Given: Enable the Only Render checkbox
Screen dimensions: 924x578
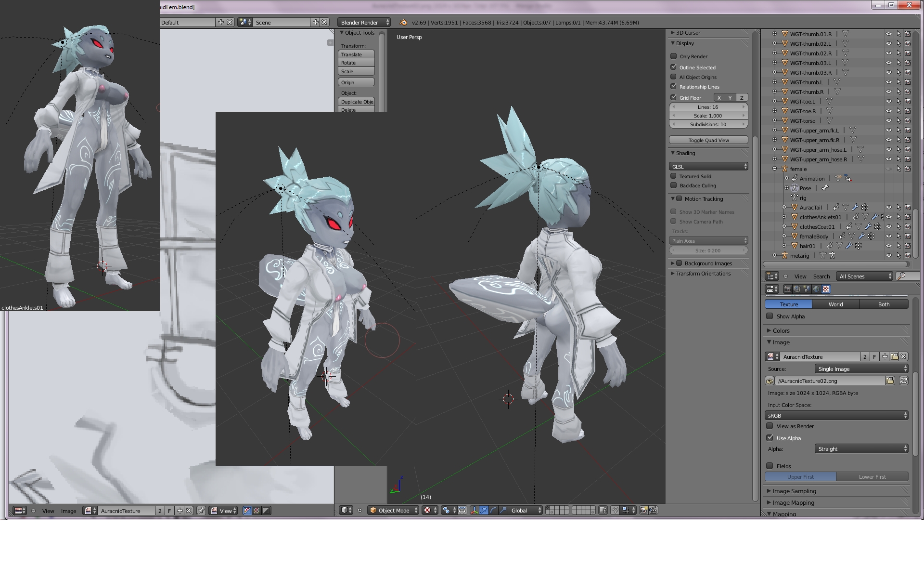Looking at the screenshot, I should pyautogui.click(x=674, y=56).
